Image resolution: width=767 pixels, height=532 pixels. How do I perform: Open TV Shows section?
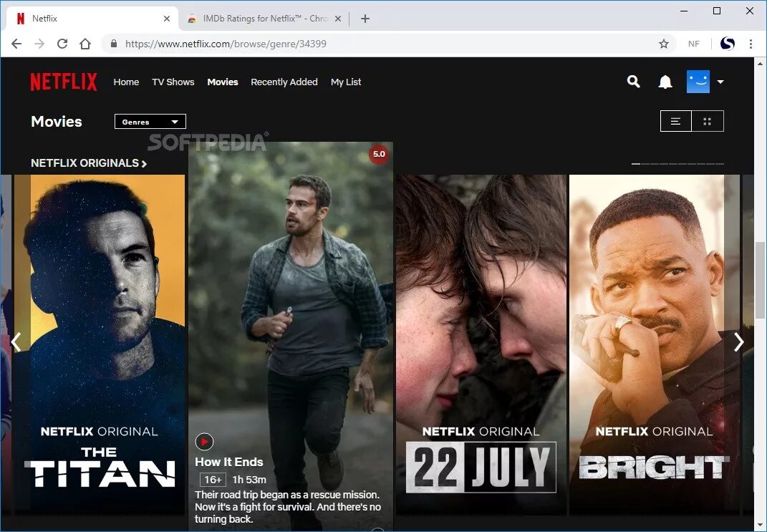pos(173,82)
